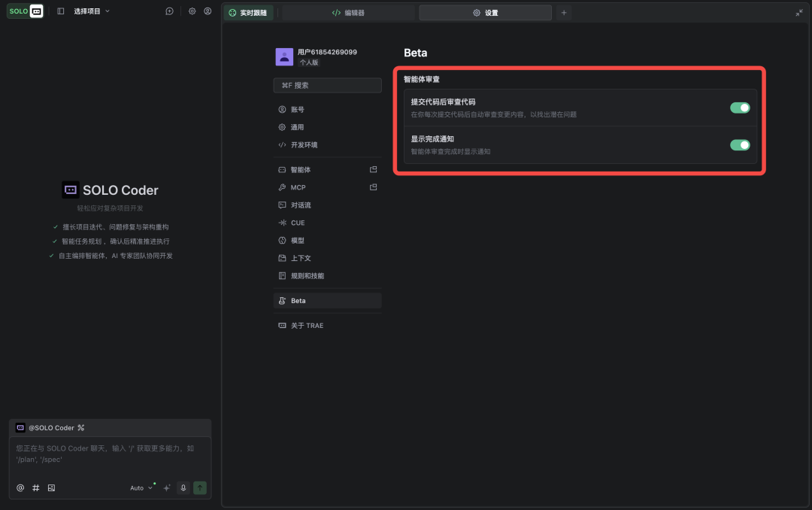
Task: Click the Beta page heading
Action: (x=415, y=53)
